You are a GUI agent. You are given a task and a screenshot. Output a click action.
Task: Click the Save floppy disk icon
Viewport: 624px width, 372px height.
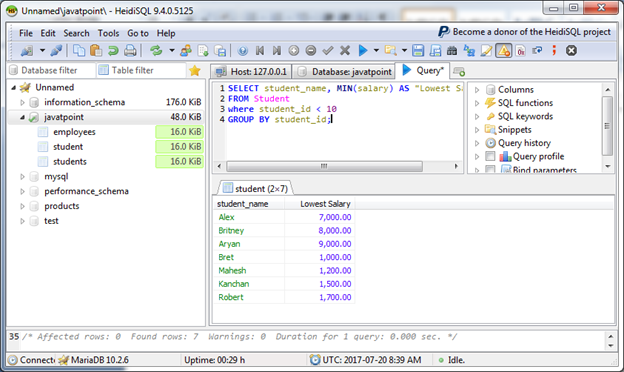click(x=418, y=51)
